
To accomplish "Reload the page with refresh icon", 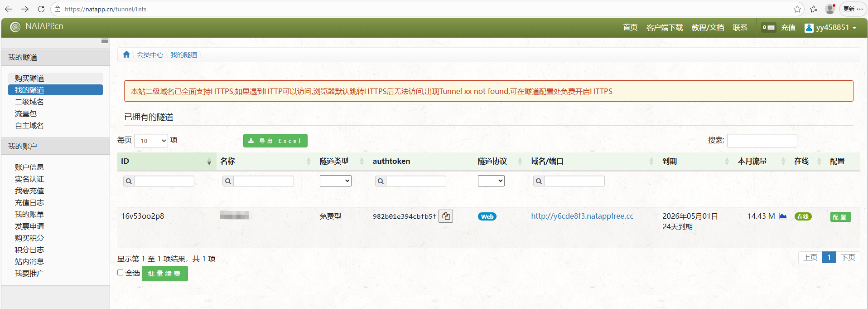I will tap(41, 9).
